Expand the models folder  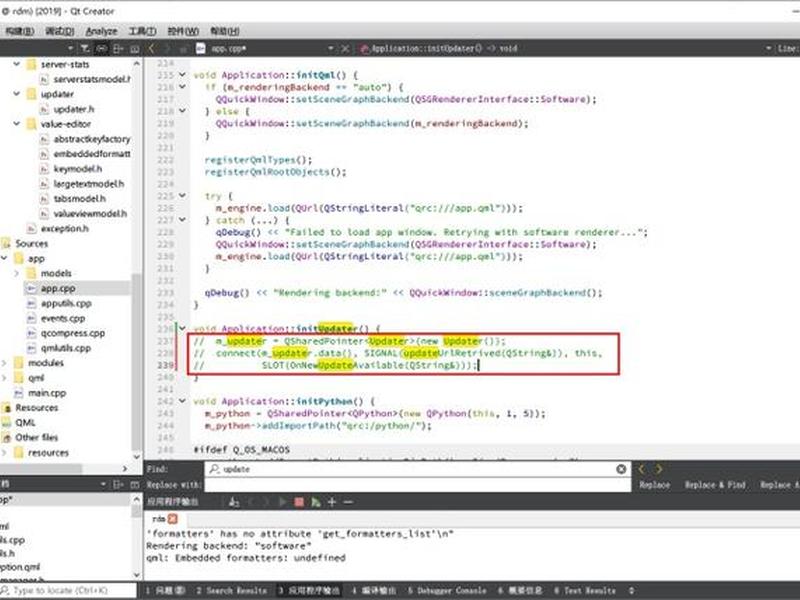pyautogui.click(x=16, y=273)
